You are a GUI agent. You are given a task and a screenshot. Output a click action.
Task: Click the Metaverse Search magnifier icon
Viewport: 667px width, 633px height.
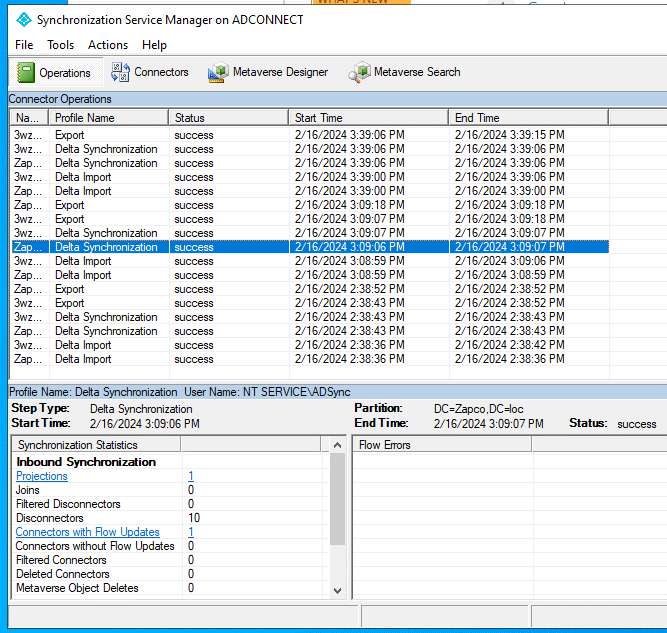point(359,72)
